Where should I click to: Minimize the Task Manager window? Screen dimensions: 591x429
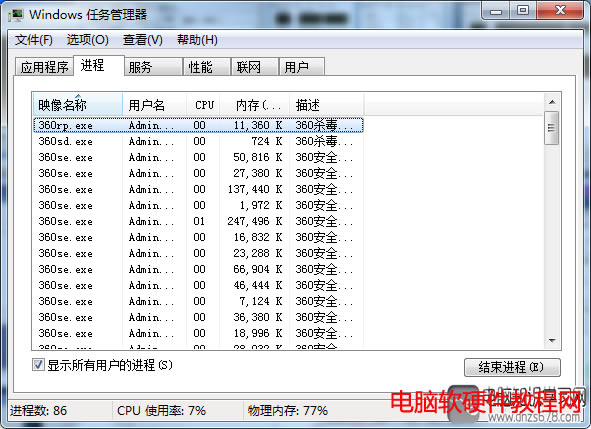[x=496, y=11]
